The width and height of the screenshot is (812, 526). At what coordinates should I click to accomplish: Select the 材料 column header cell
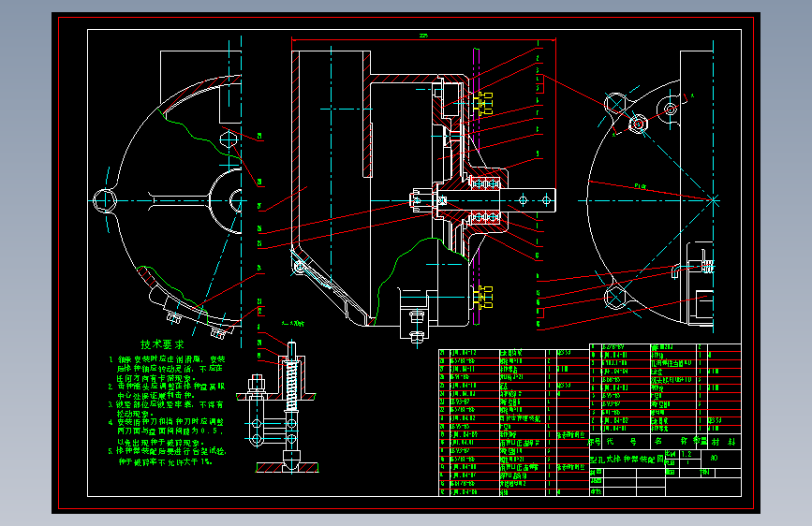click(724, 442)
